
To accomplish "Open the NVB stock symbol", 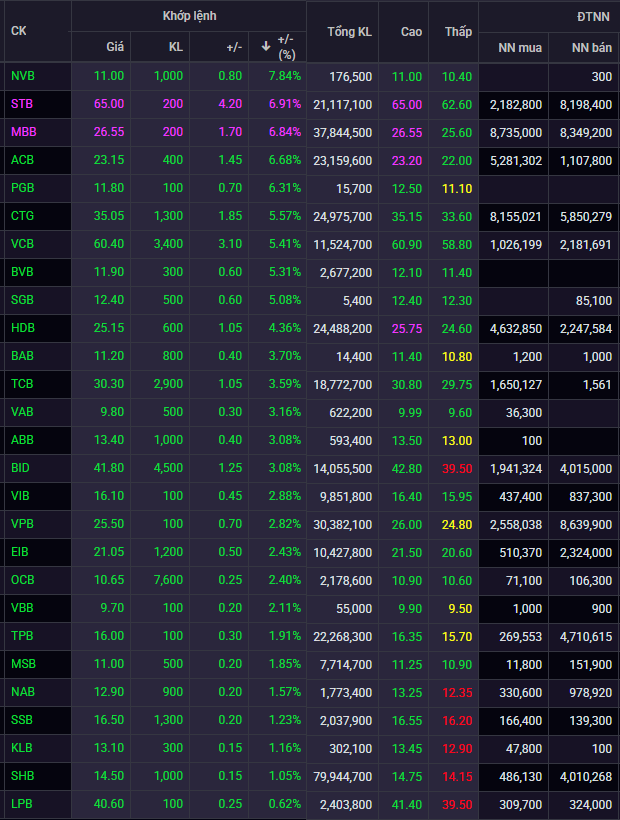I will point(22,76).
